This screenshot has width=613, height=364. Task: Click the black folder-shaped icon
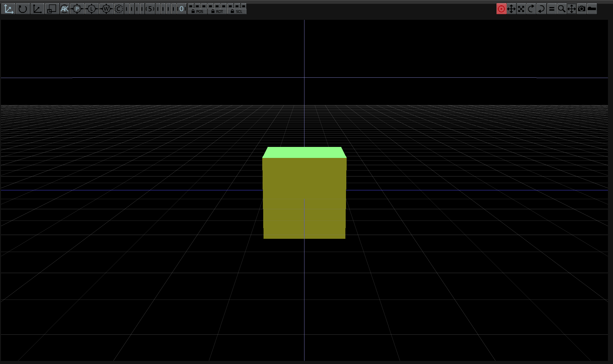pyautogui.click(x=592, y=9)
